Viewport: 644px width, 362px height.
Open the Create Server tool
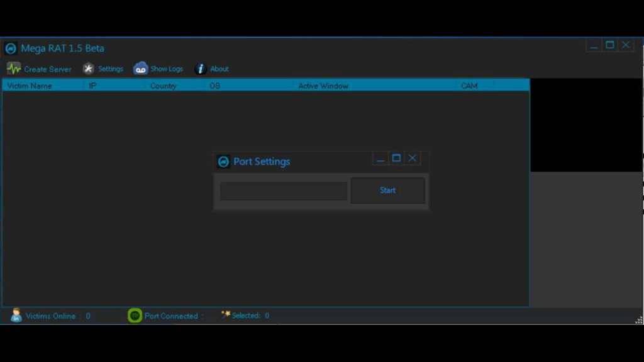pos(39,69)
